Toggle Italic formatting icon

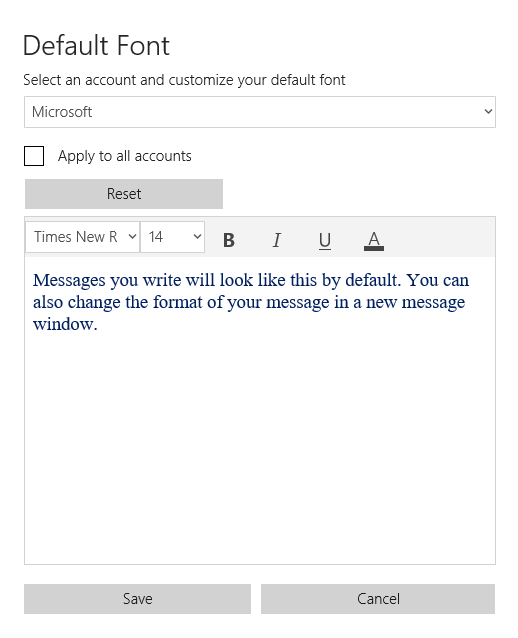coord(277,240)
